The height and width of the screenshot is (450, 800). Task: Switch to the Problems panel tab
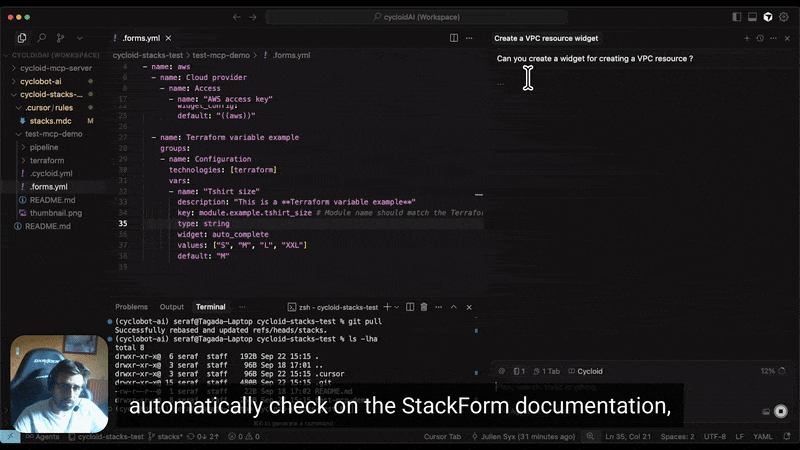(131, 307)
